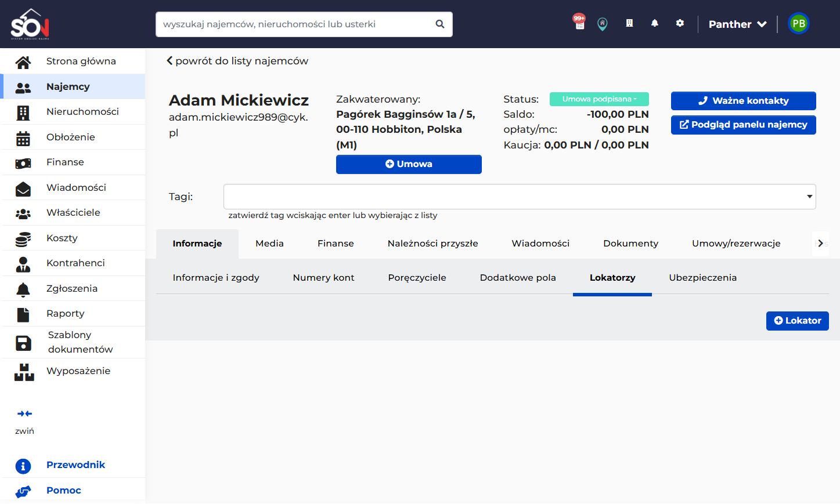Click the Ważne kontakty button
The image size is (840, 504).
(743, 101)
